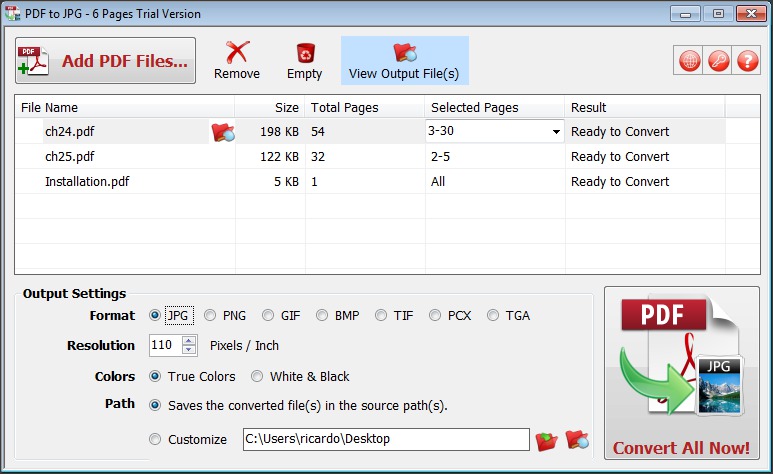Empty the file list with the trash icon
Image resolution: width=773 pixels, height=474 pixels.
click(305, 61)
